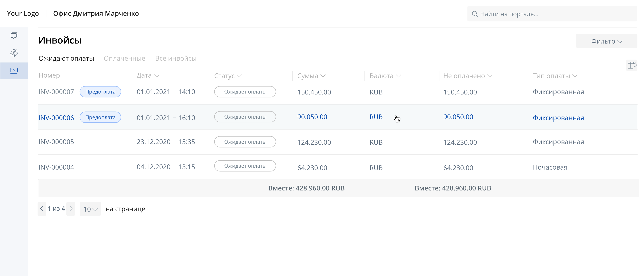Click date 01.01.2021 – 14:10
The image size is (644, 276).
[166, 92]
